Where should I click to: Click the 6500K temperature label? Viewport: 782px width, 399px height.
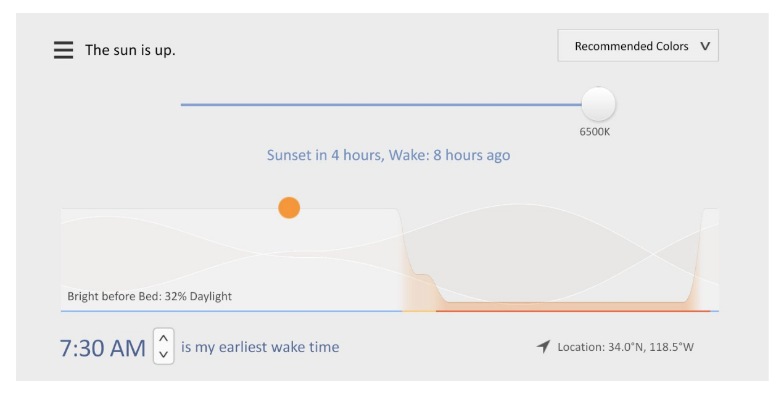click(594, 132)
